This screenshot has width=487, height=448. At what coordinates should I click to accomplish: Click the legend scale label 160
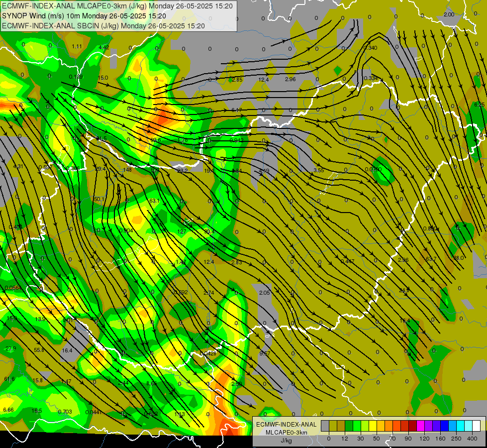[440, 439]
